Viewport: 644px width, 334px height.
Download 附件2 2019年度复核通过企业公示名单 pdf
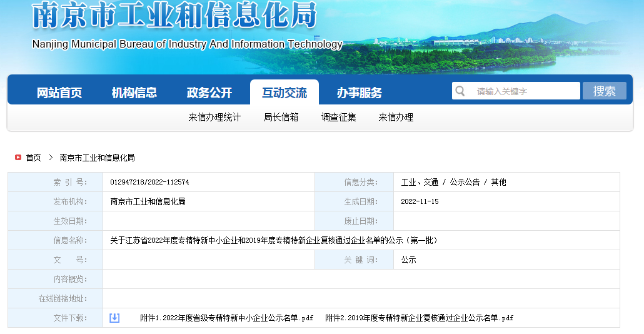pos(419,318)
